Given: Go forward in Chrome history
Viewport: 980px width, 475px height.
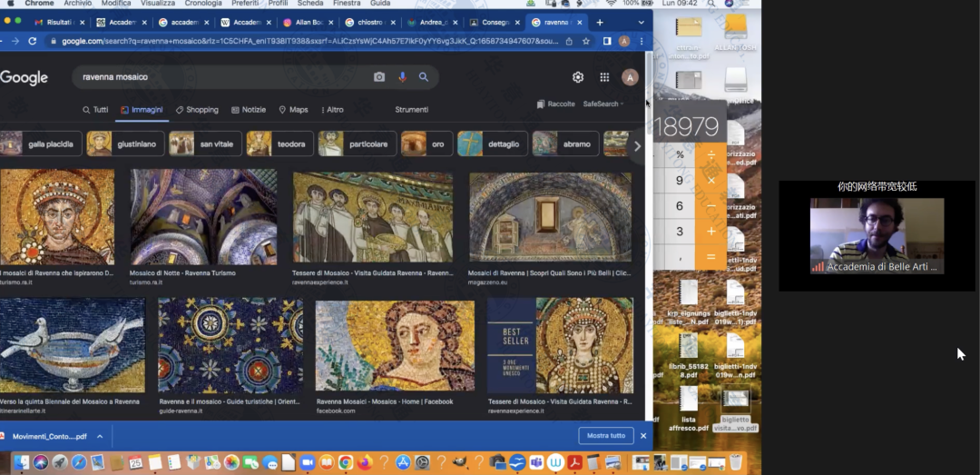Looking at the screenshot, I should point(15,41).
